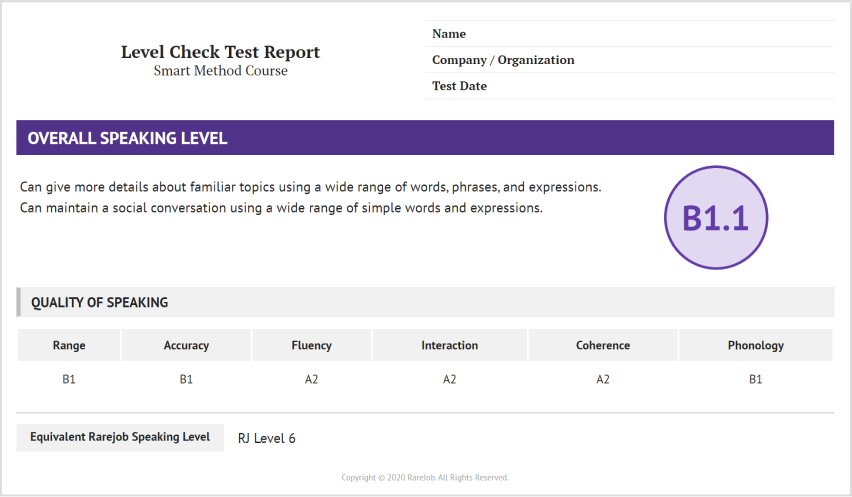852x497 pixels.
Task: Choose the Coherence column header
Action: coord(603,345)
